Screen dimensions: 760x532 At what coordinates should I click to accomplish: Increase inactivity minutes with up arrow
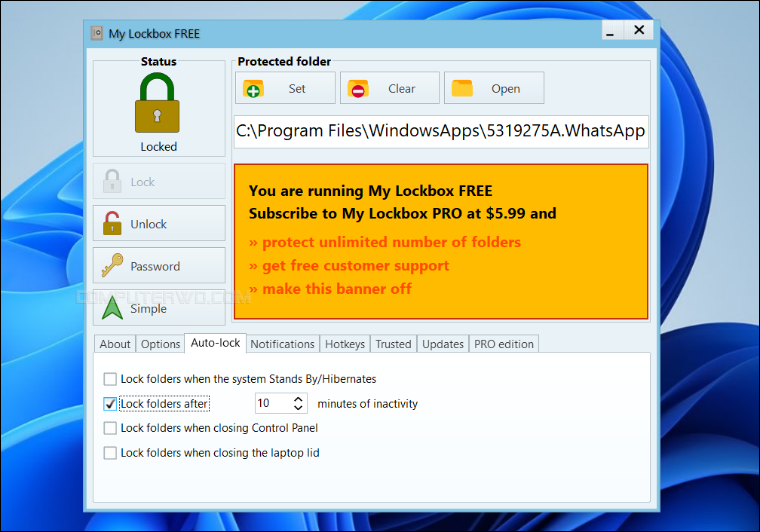(x=298, y=399)
